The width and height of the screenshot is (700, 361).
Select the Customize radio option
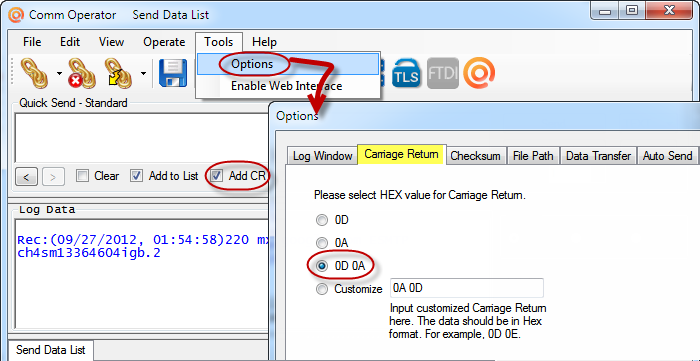pyautogui.click(x=321, y=289)
